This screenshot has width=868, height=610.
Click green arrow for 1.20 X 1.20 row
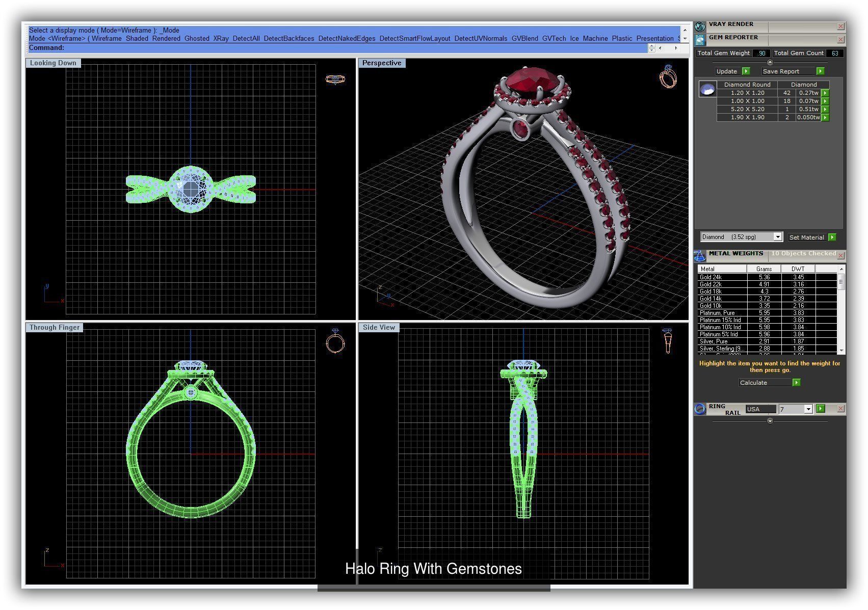[x=825, y=93]
